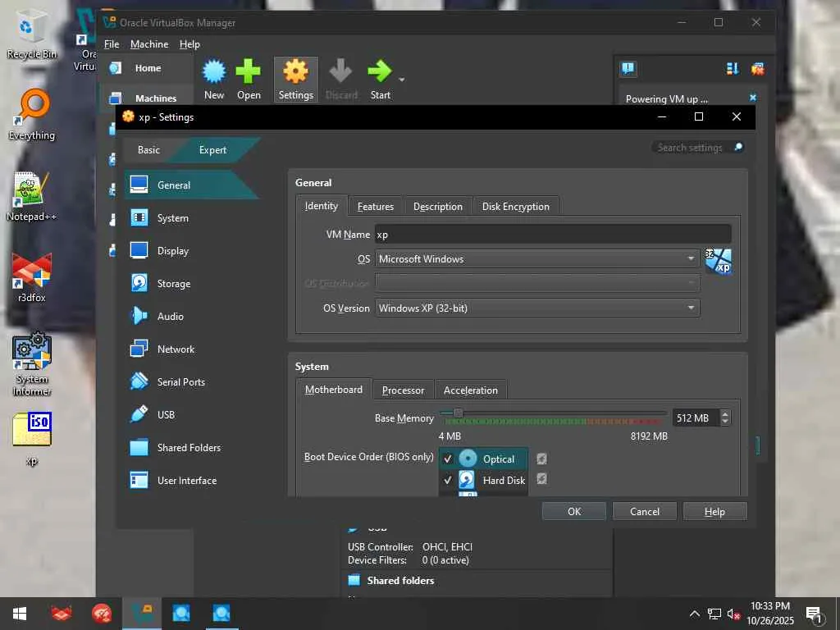840x630 pixels.
Task: Click the Windows XP OS type image
Action: pyautogui.click(x=718, y=261)
